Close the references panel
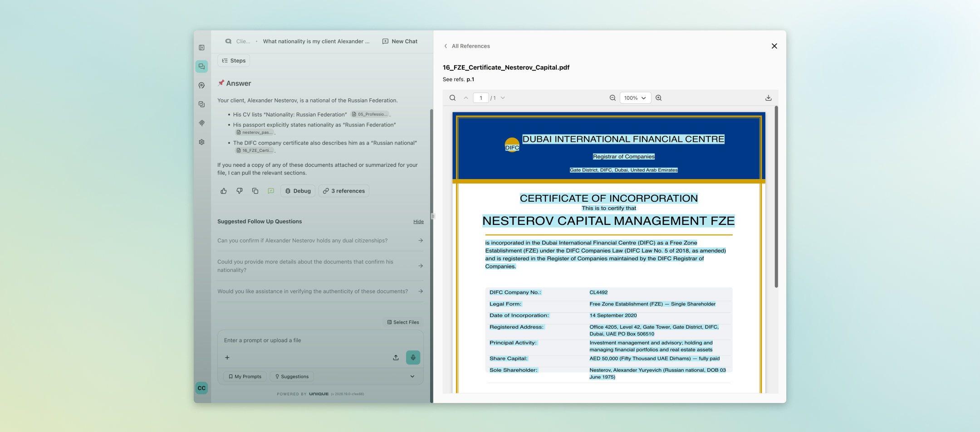Screen dimensions: 980x432 click(x=774, y=46)
